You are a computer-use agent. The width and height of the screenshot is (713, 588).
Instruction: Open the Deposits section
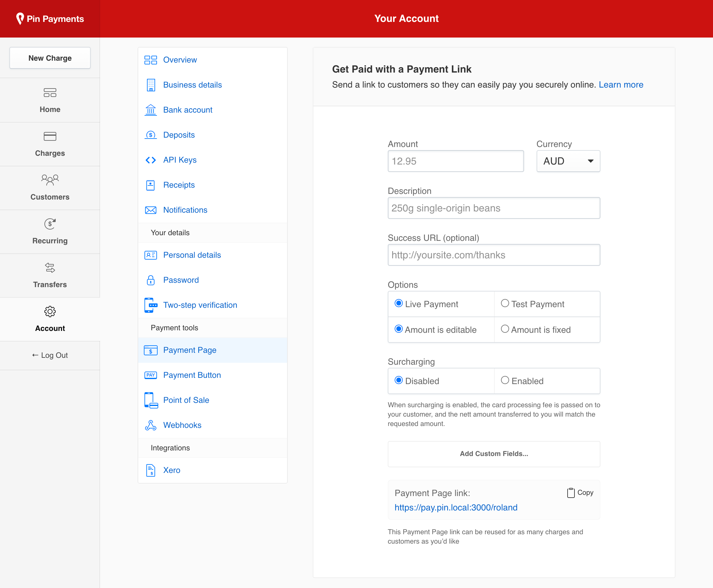[x=212, y=135]
